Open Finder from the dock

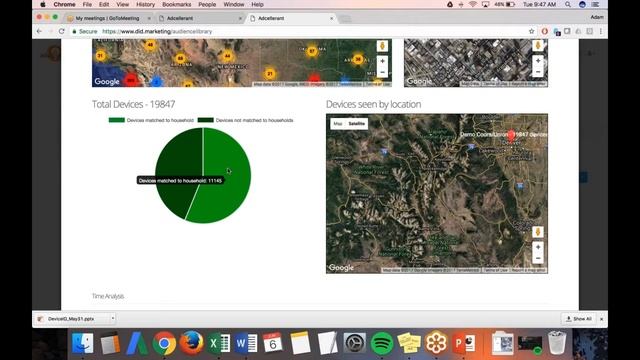tap(82, 343)
